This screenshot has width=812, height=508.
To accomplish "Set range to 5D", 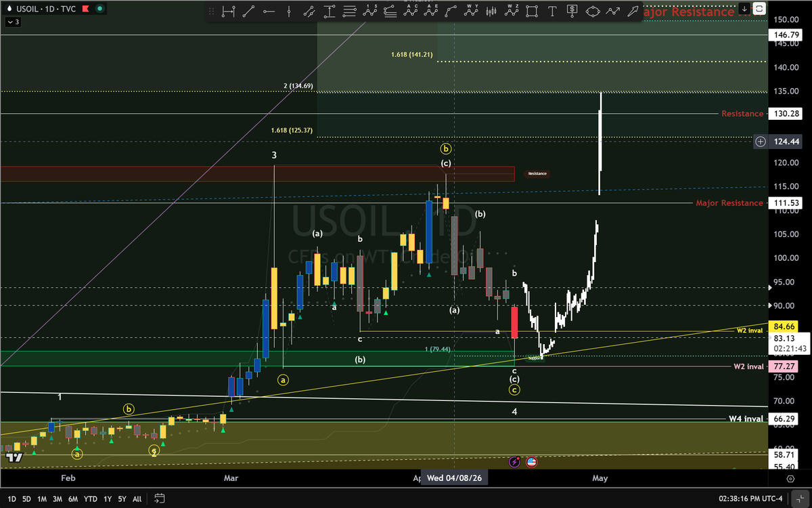I will pos(26,499).
